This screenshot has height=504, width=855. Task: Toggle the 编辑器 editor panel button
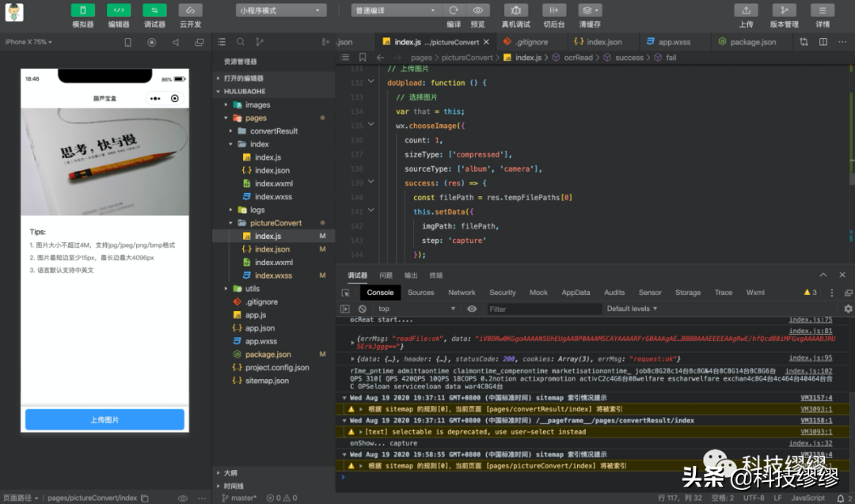[x=119, y=10]
